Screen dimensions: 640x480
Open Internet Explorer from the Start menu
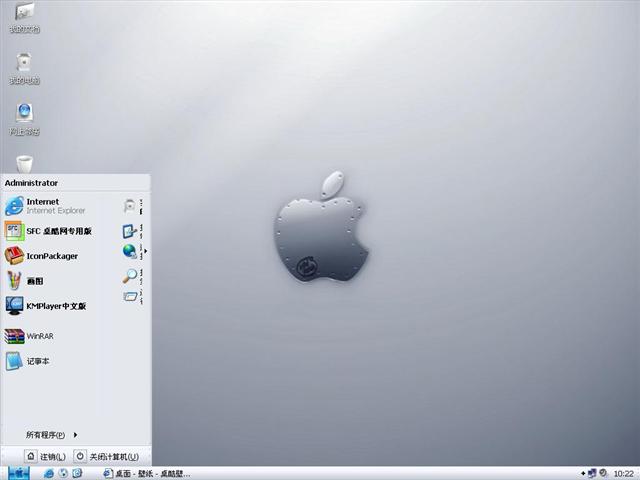[46, 206]
